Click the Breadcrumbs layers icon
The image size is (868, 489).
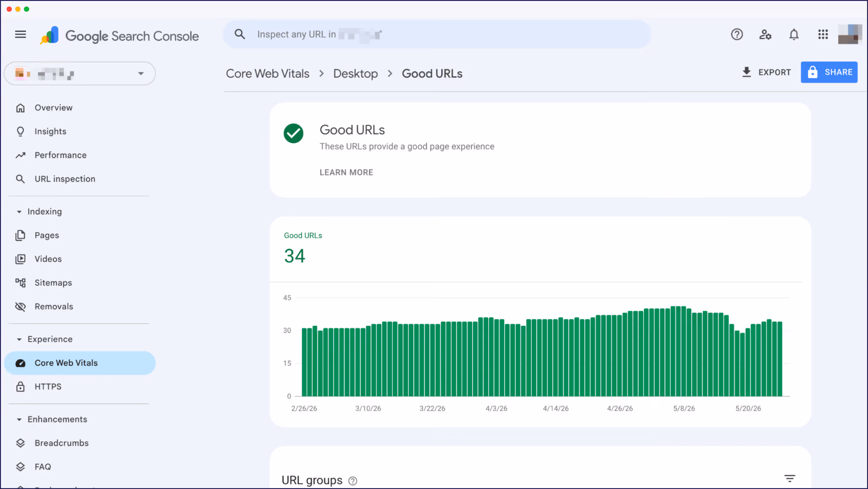(20, 443)
